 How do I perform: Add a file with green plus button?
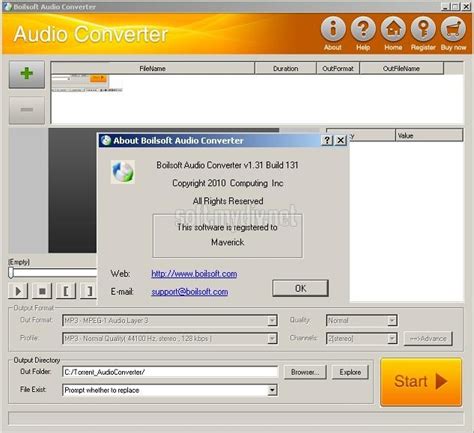pos(27,74)
